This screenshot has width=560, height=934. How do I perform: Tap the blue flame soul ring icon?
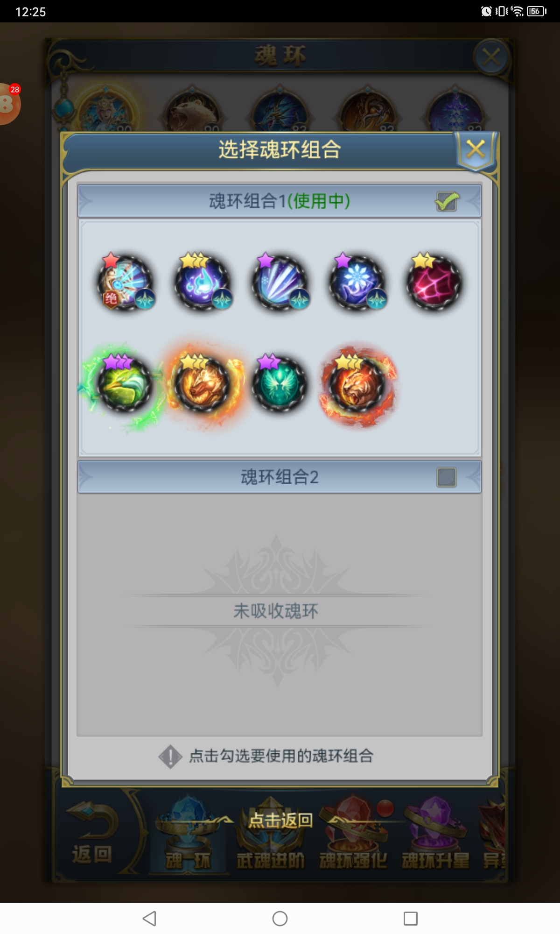(202, 282)
